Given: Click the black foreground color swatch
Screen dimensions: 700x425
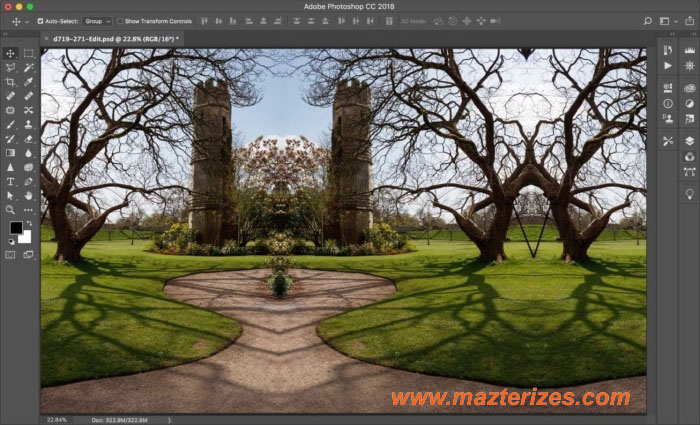Looking at the screenshot, I should [x=16, y=228].
